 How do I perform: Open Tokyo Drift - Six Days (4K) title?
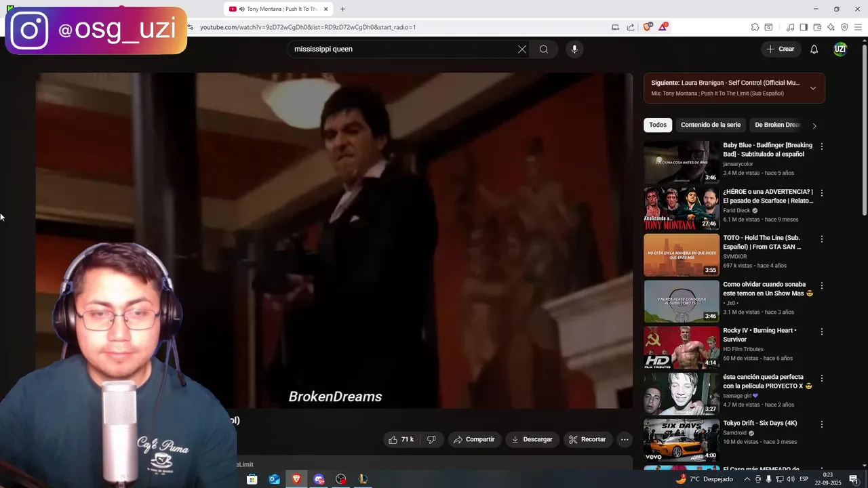pyautogui.click(x=759, y=424)
